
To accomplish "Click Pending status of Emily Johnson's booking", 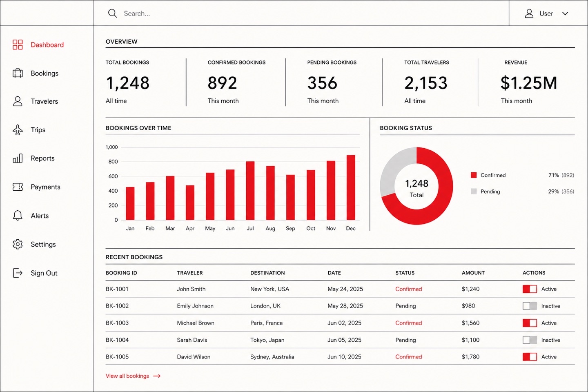I will click(405, 306).
